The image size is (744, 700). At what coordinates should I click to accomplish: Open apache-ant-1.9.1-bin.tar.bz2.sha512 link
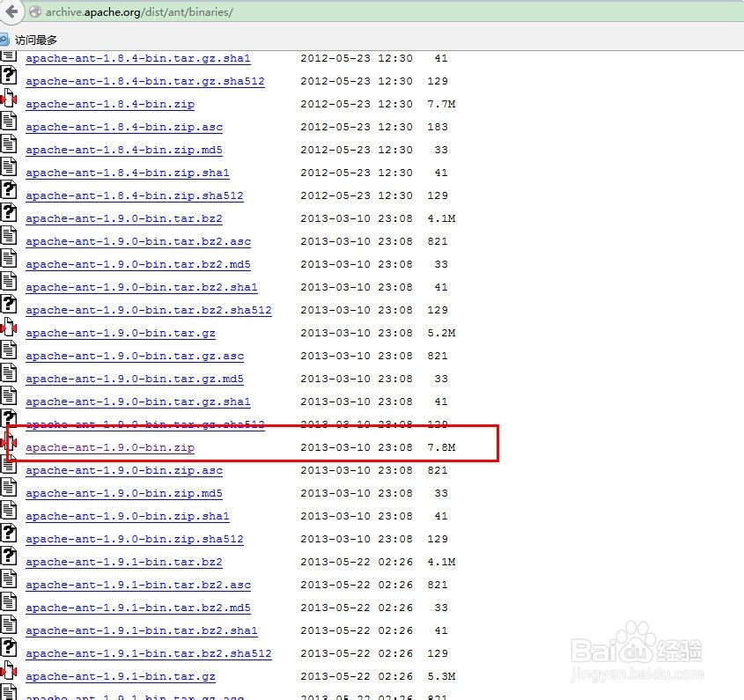(x=149, y=653)
